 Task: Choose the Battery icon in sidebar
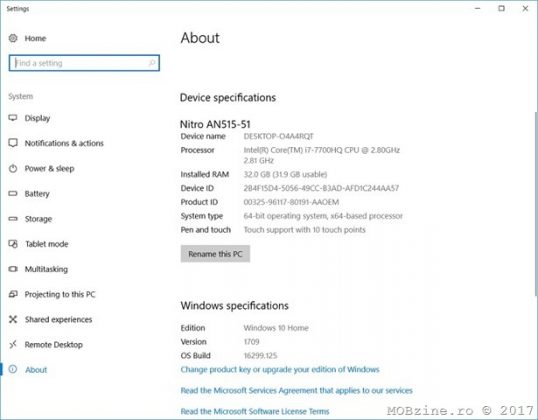(13, 194)
